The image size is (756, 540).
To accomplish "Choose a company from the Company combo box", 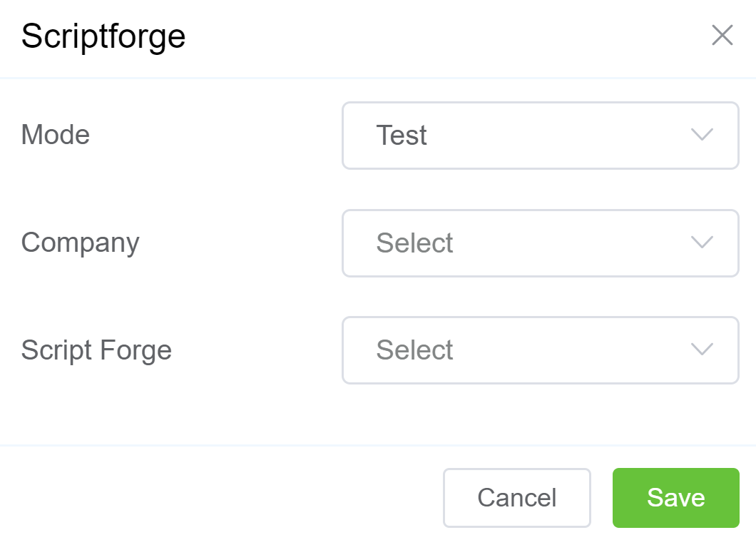I will (540, 243).
